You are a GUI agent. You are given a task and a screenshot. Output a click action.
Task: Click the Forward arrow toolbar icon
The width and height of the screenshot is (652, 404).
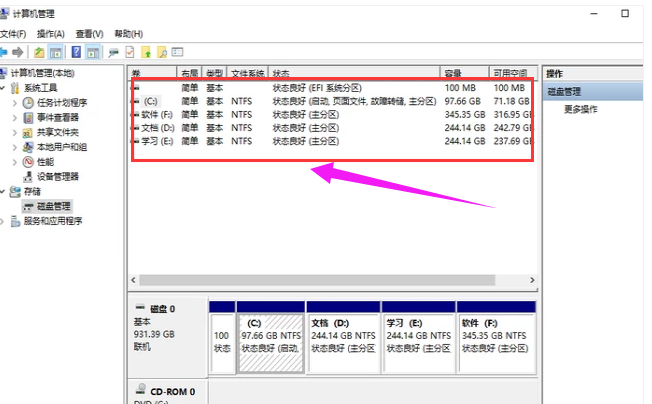tap(20, 51)
